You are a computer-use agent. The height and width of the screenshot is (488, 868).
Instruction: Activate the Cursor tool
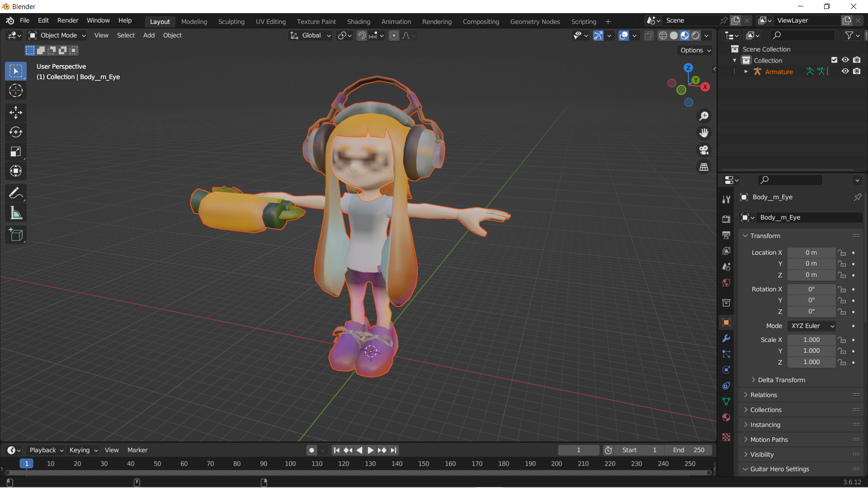coord(16,91)
